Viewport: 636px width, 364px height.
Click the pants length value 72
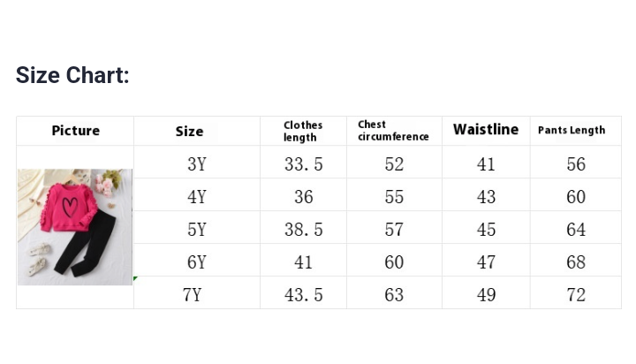[576, 295]
